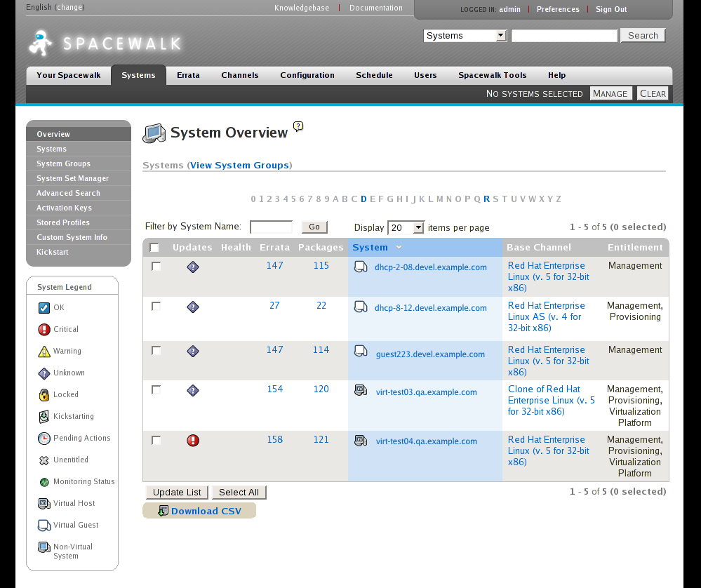
Task: Click the Manage button
Action: pos(610,93)
